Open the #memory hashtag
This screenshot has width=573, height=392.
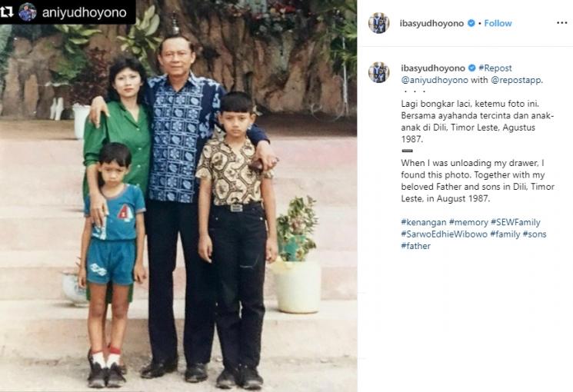click(468, 222)
